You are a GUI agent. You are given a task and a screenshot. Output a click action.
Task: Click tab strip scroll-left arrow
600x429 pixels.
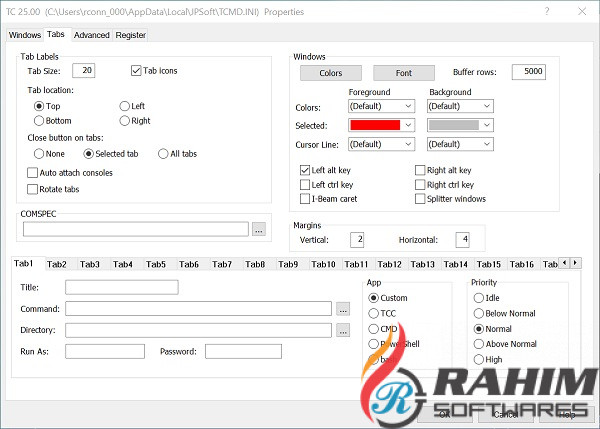tap(564, 263)
